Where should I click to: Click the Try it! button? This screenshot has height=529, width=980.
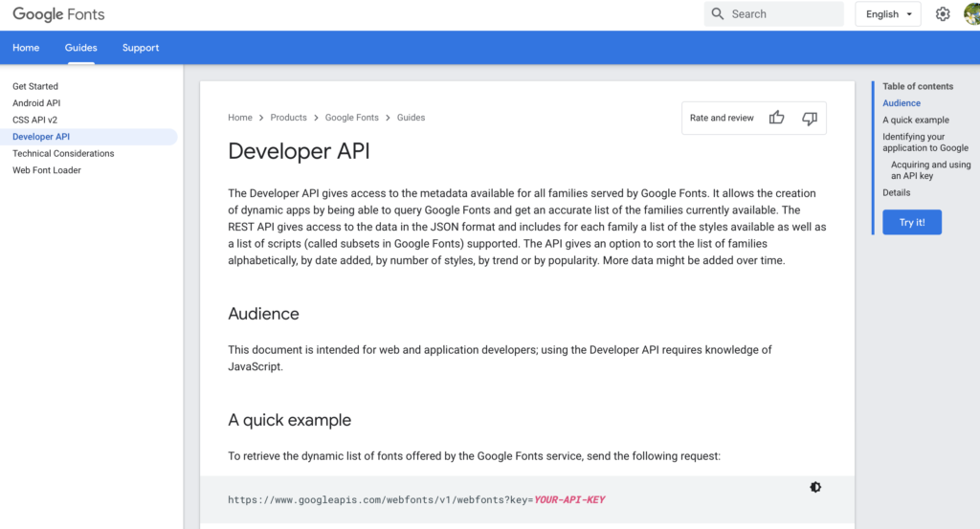coord(912,222)
